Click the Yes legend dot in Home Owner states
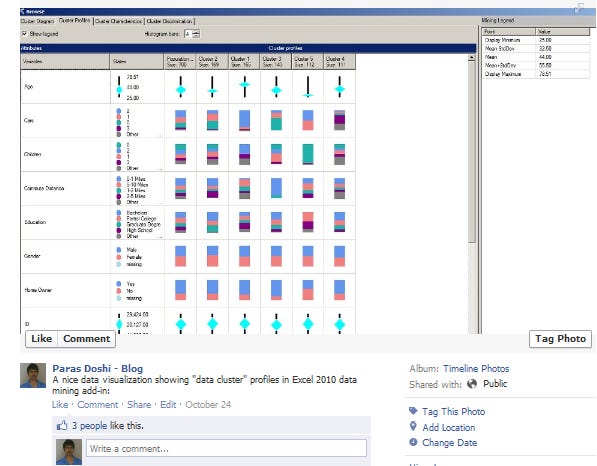This screenshot has height=466, width=597. tap(119, 284)
